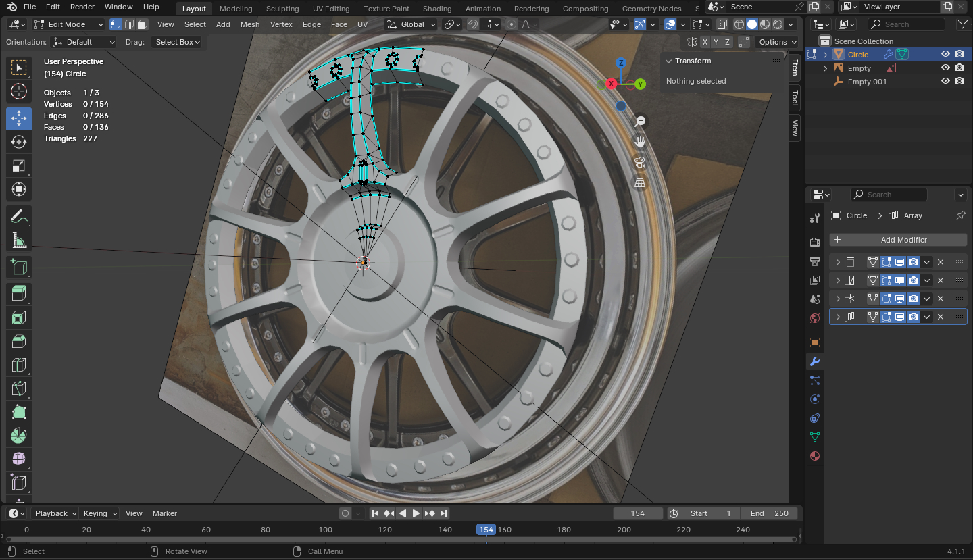Click the pan hand gizmo in viewport
Image resolution: width=973 pixels, height=560 pixels.
(x=640, y=142)
